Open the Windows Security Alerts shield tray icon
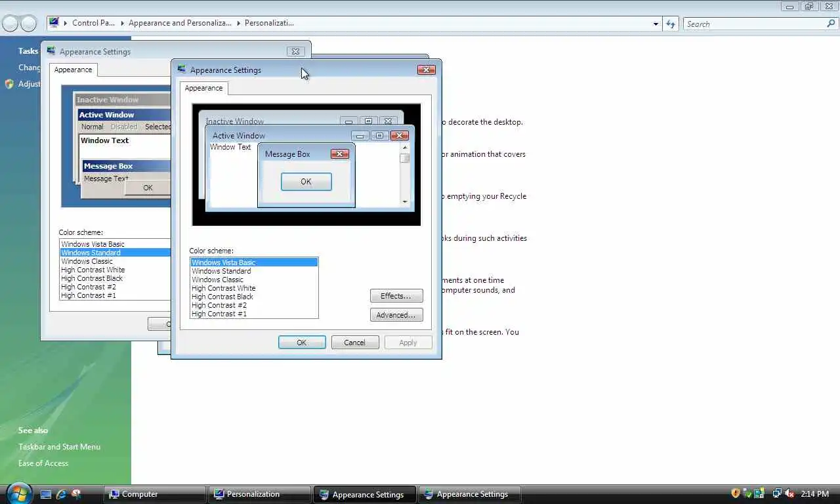Viewport: 840px width, 504px height. pos(736,493)
